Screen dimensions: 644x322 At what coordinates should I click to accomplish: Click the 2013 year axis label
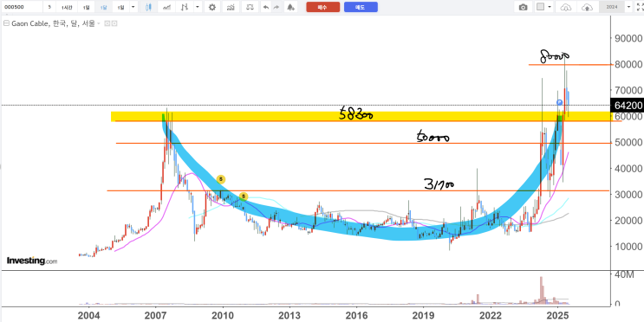pos(289,316)
